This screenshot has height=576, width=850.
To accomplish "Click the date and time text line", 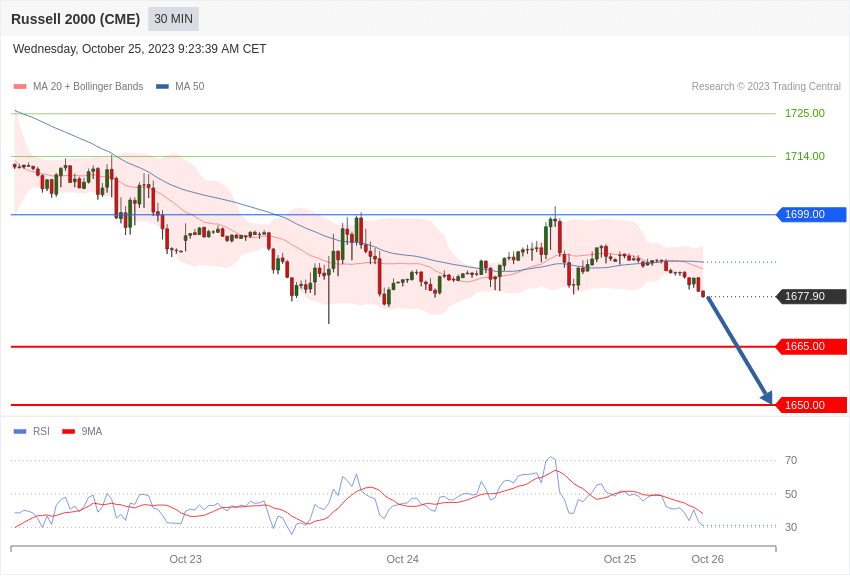I will pos(139,49).
